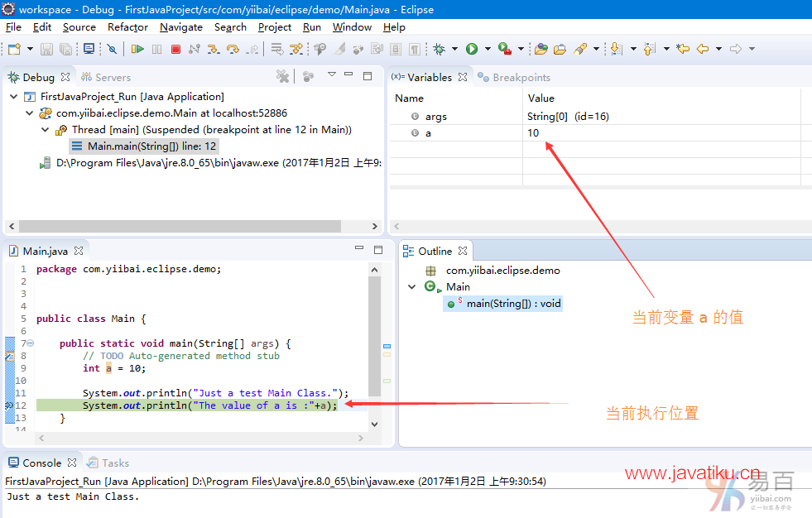This screenshot has height=518, width=812.
Task: Collapse the Main class in Outline
Action: click(x=412, y=287)
